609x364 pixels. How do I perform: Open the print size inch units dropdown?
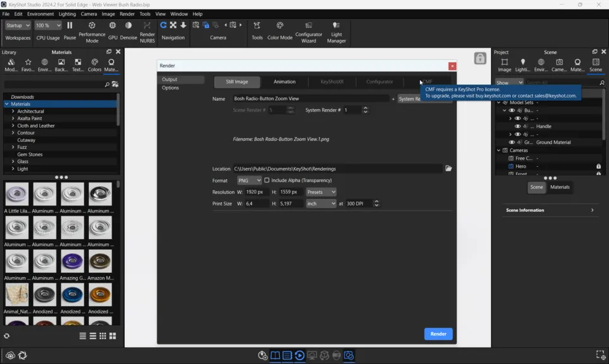[x=321, y=204]
